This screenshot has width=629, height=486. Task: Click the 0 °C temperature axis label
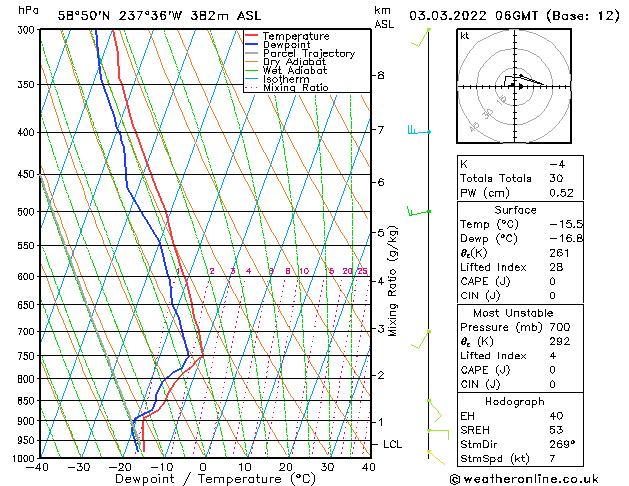click(203, 467)
